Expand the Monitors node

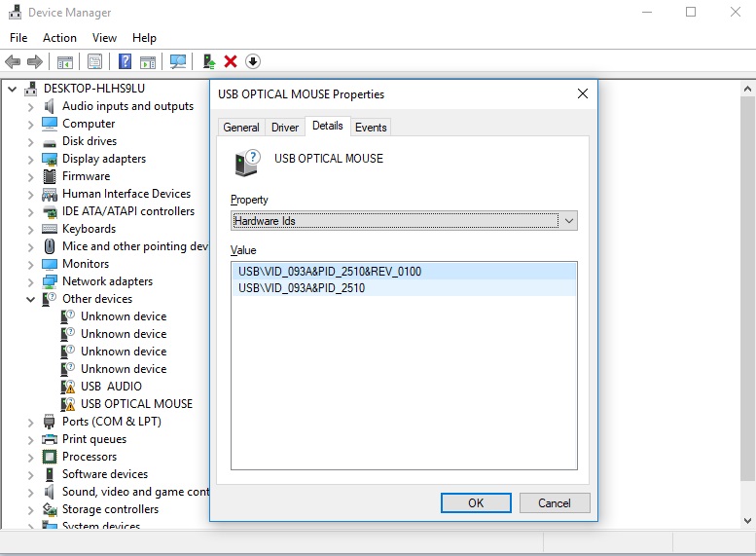[x=31, y=265]
